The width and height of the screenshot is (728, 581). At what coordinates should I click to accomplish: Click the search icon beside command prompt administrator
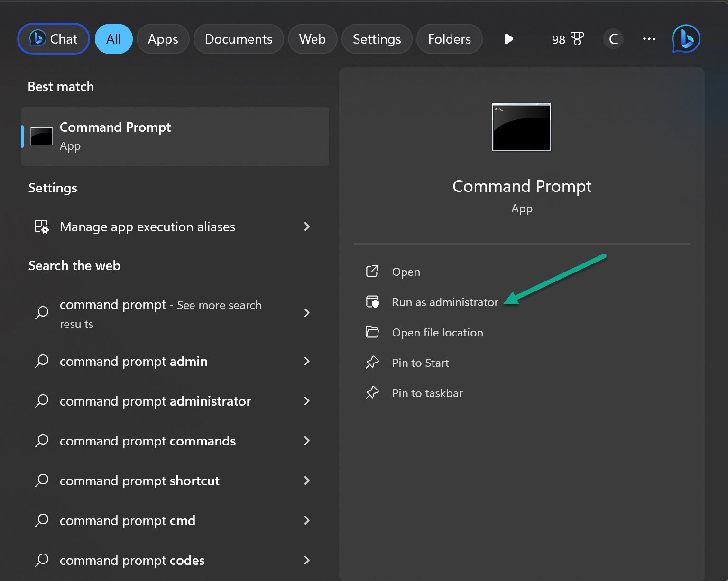coord(42,401)
